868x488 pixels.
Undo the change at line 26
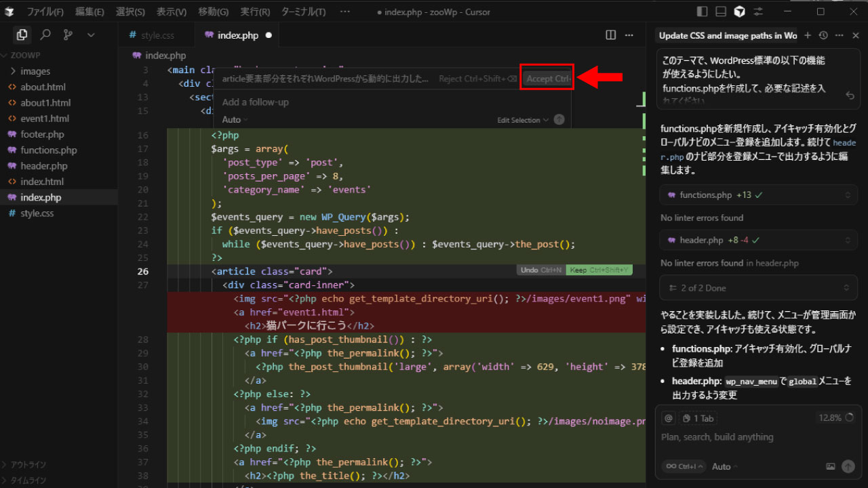click(541, 270)
